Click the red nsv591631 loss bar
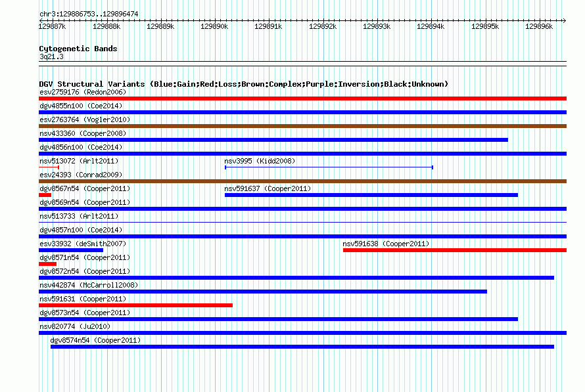 click(136, 305)
